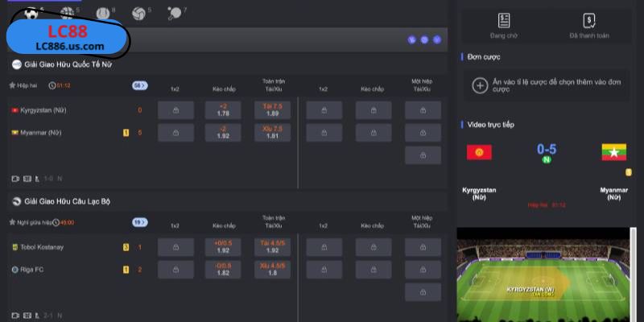Click the plus circle icon in Đơn cược
Screen dimensions: 644x322
[480, 86]
